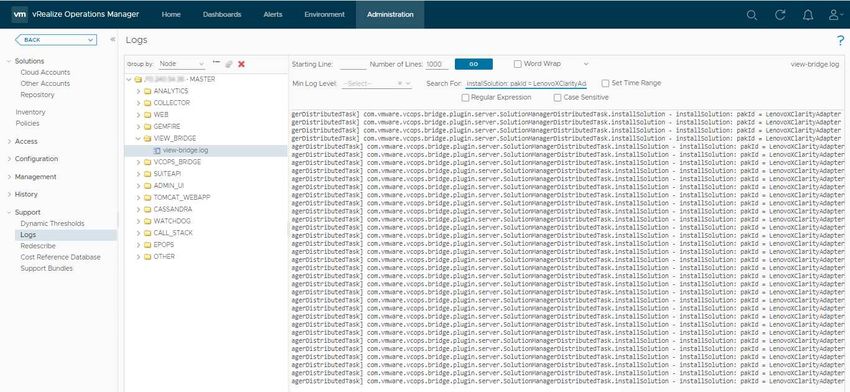The height and width of the screenshot is (392, 850).
Task: Select the view-bridge.log tree entry label
Action: tap(185, 151)
